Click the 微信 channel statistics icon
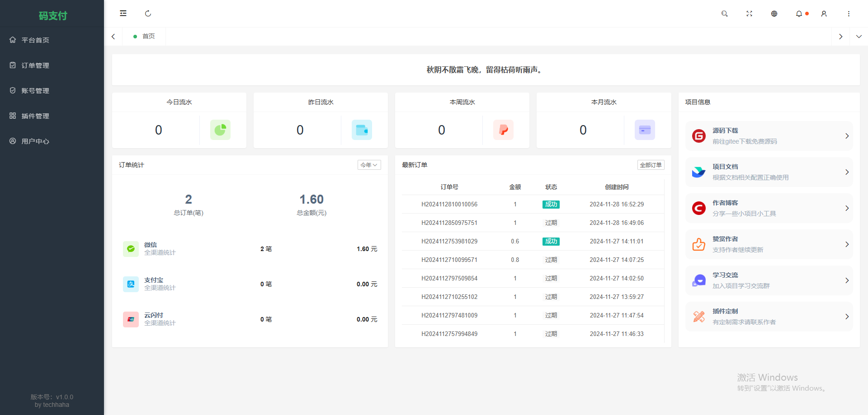Viewport: 868px width, 415px height. [x=131, y=249]
